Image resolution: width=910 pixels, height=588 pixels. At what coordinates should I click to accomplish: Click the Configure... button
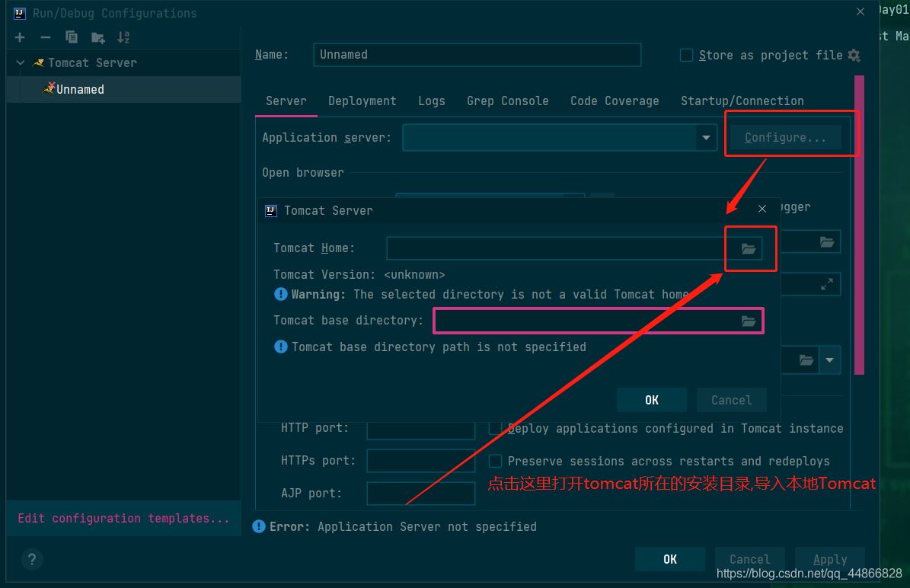click(x=785, y=138)
